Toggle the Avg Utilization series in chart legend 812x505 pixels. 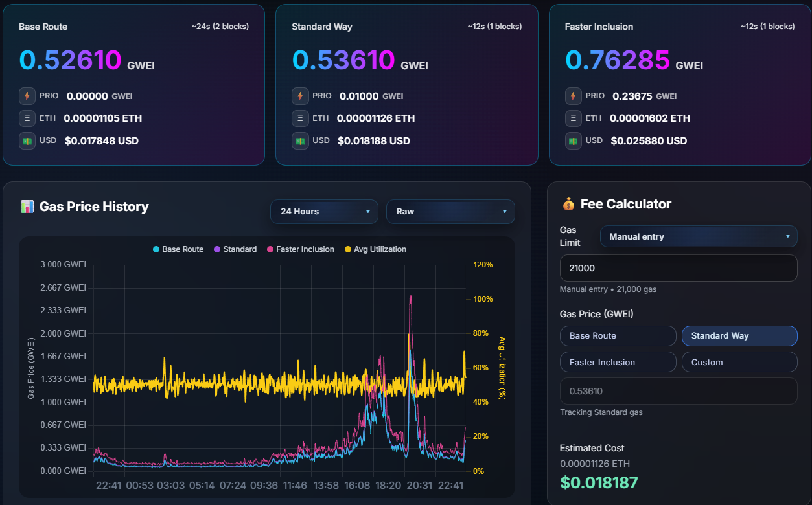pyautogui.click(x=375, y=249)
